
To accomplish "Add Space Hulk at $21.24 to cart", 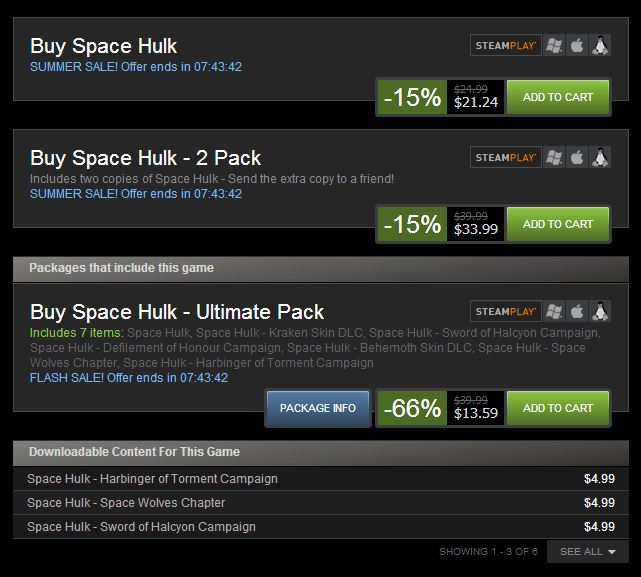I will coord(558,97).
